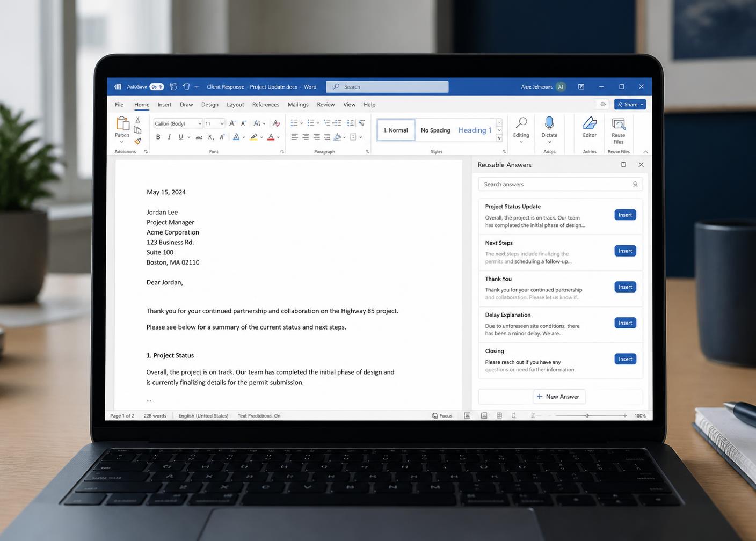Viewport: 756px width, 541px height.
Task: Select the Format Painter brush icon
Action: coord(138,141)
